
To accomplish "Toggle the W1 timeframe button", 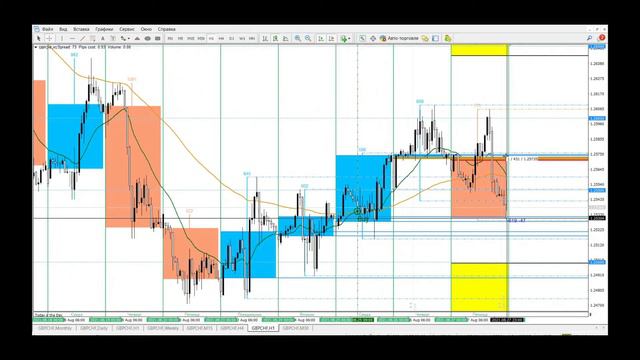I will (242, 38).
